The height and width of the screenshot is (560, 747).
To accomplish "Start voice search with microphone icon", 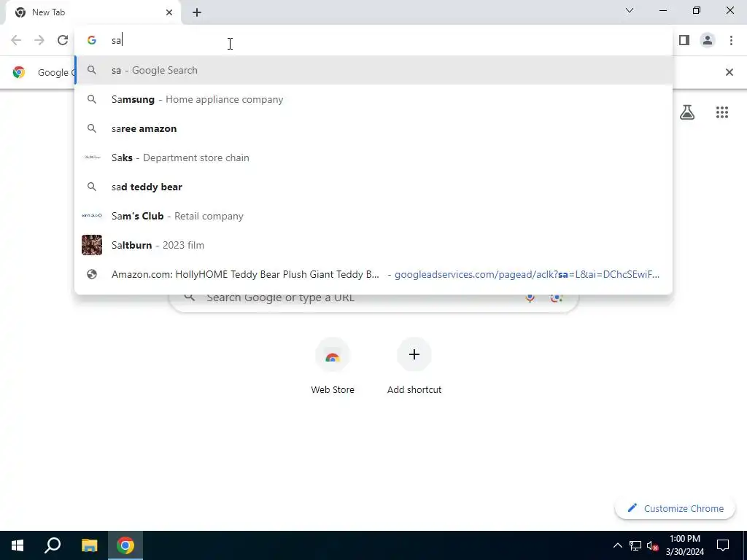I will point(530,298).
